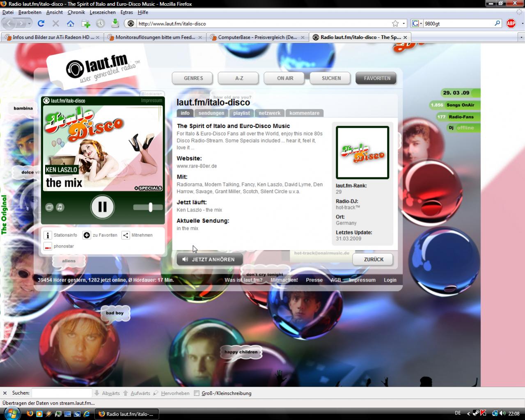
Task: Click the volume speaker tray icon
Action: point(502,413)
